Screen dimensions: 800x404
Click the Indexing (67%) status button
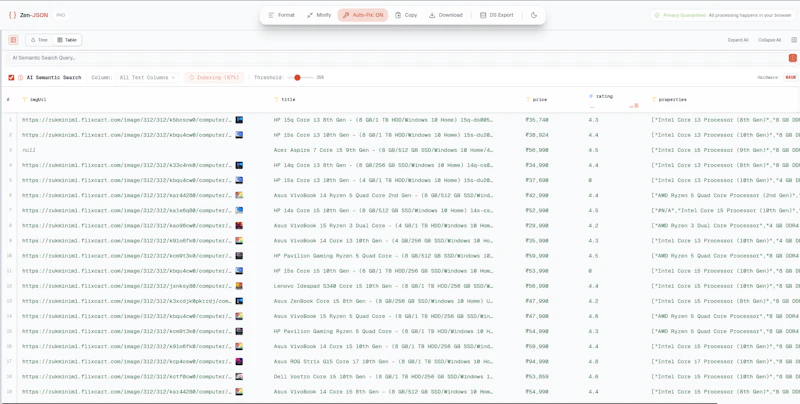point(214,78)
